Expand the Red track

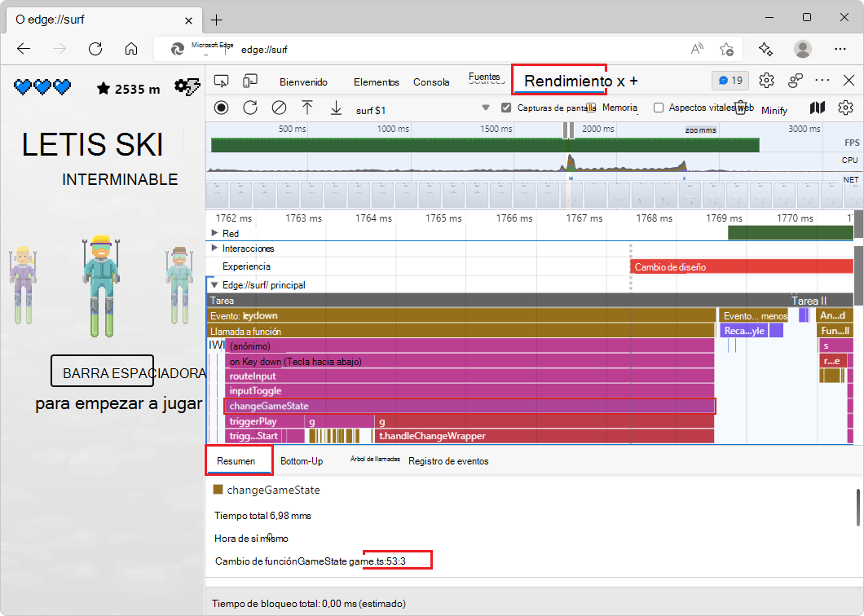point(215,233)
